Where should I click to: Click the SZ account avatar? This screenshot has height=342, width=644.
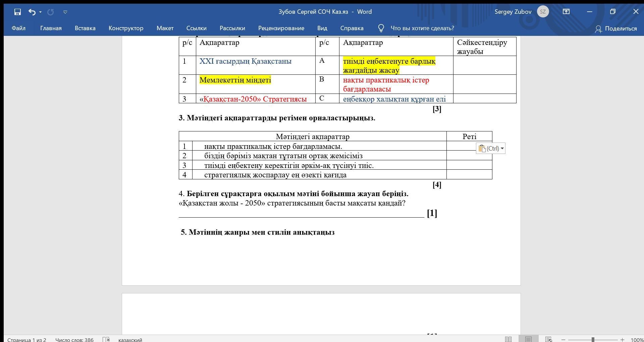(543, 12)
